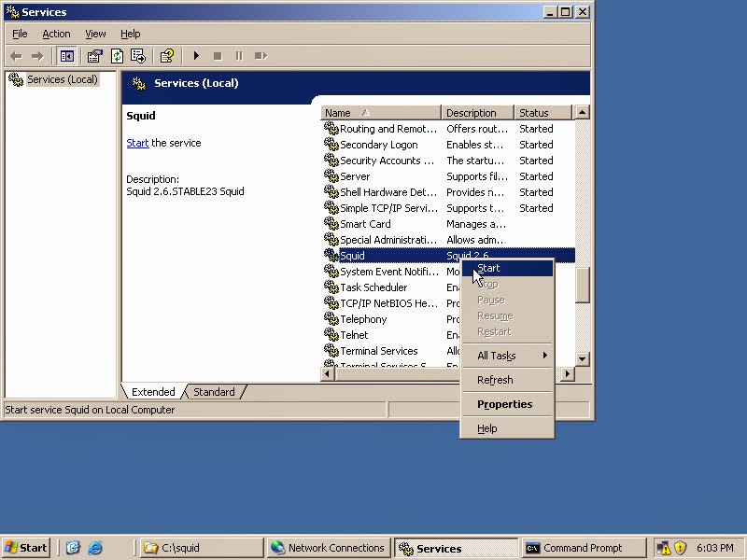Image resolution: width=747 pixels, height=560 pixels.
Task: Open the File menu
Action: (x=20, y=34)
